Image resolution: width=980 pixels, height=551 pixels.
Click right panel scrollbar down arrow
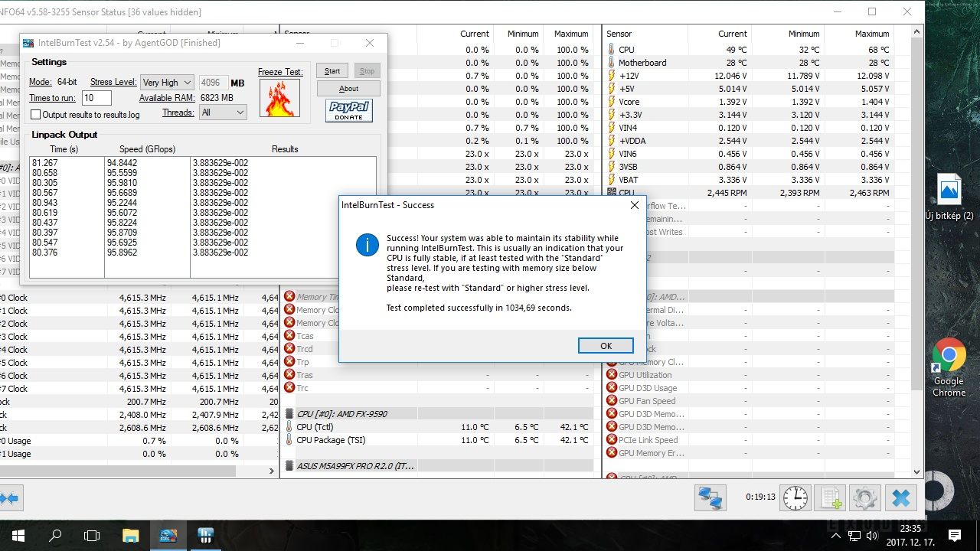point(917,472)
